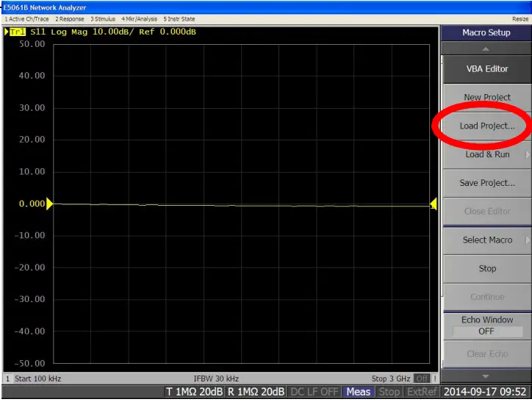
Task: Click the 50.00 y-axis label
Action: 32,44
